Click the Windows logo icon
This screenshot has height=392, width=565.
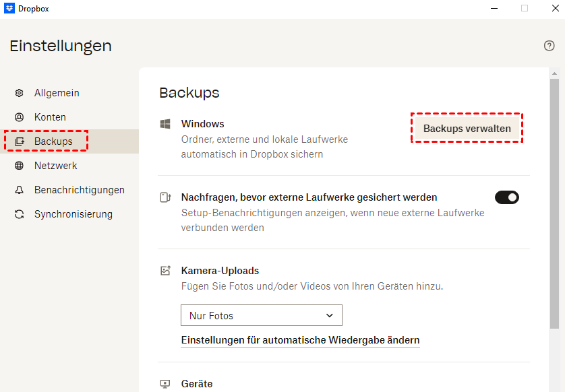pyautogui.click(x=165, y=124)
